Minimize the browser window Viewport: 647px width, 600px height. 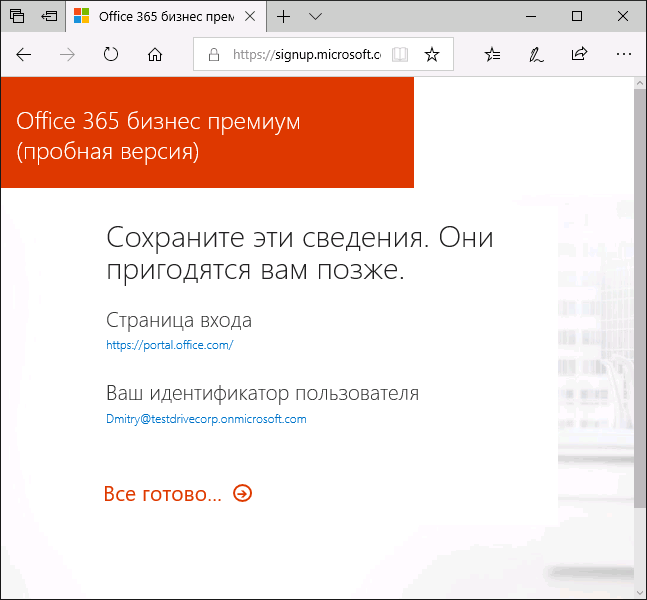[531, 17]
